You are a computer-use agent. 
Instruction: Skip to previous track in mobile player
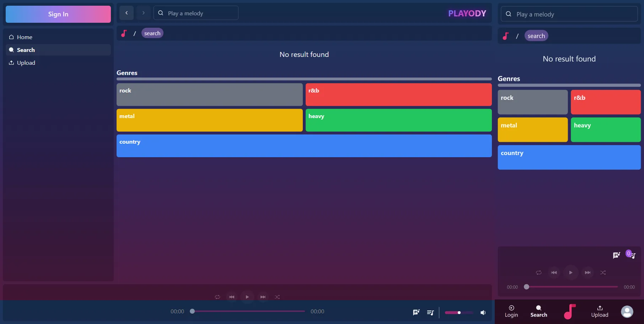(x=554, y=272)
